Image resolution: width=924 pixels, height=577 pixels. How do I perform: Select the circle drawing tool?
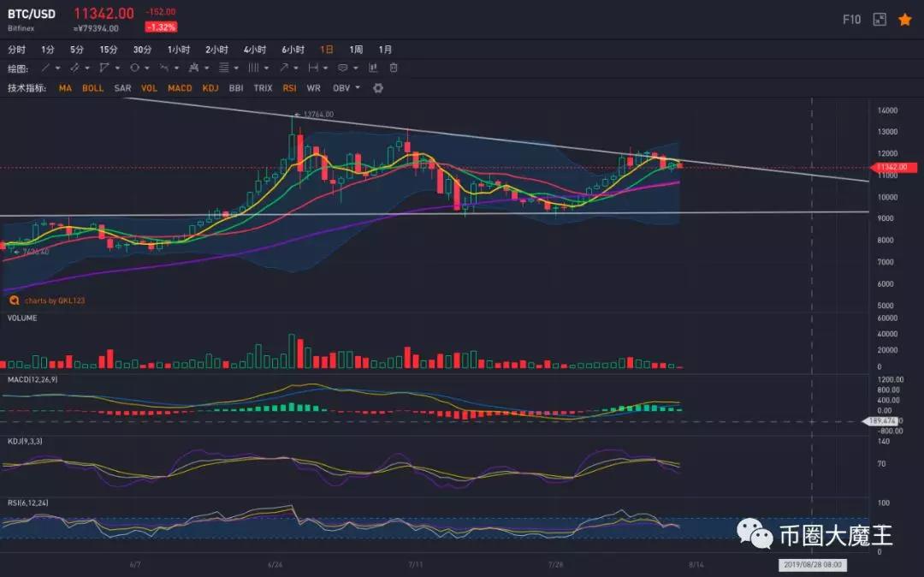coord(134,68)
